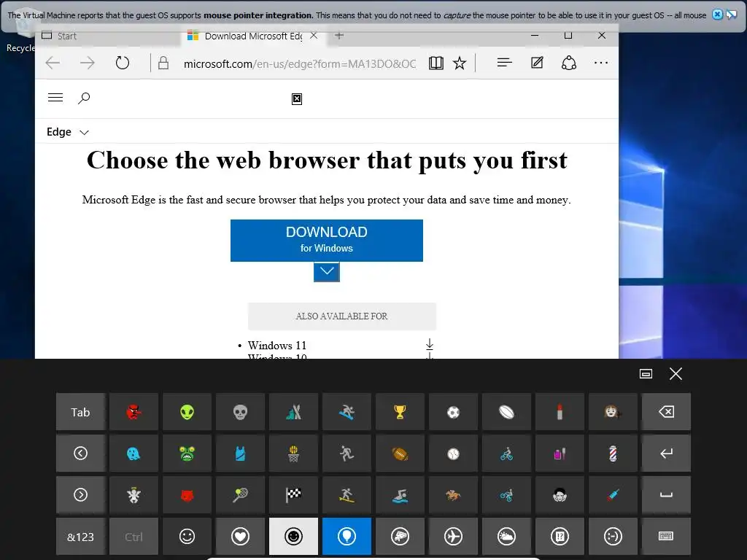Switch to smiley faces emoji category
The image size is (747, 560).
tap(187, 537)
